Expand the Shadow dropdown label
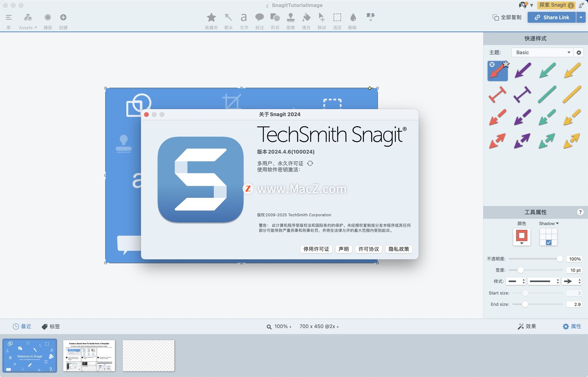 point(549,224)
